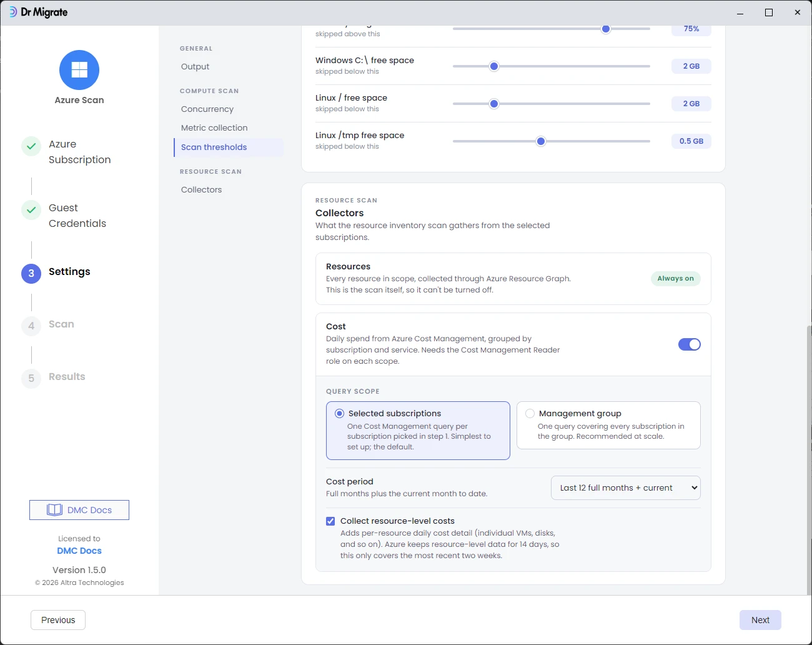The image size is (812, 645).
Task: Uncheck Collect resource-level costs checkbox
Action: 330,521
